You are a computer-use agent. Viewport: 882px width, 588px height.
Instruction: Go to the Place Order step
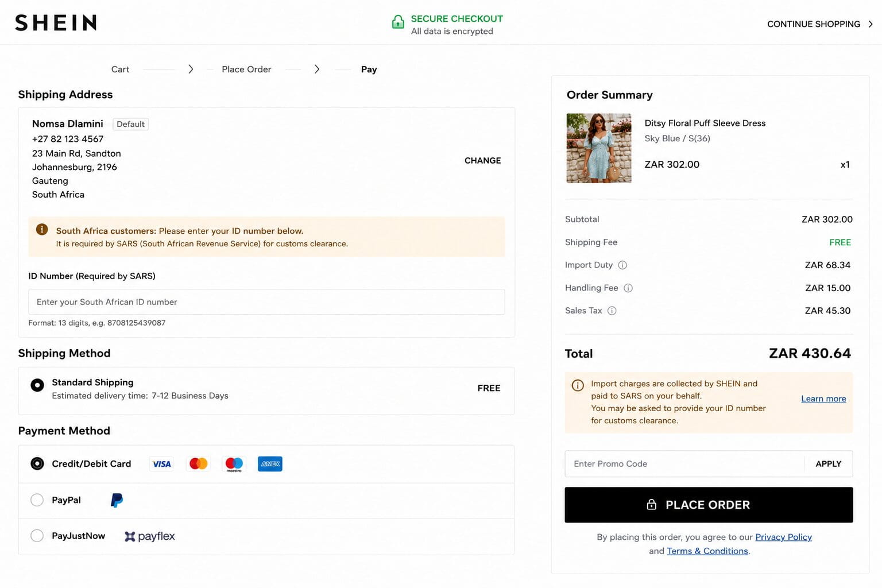(x=246, y=69)
